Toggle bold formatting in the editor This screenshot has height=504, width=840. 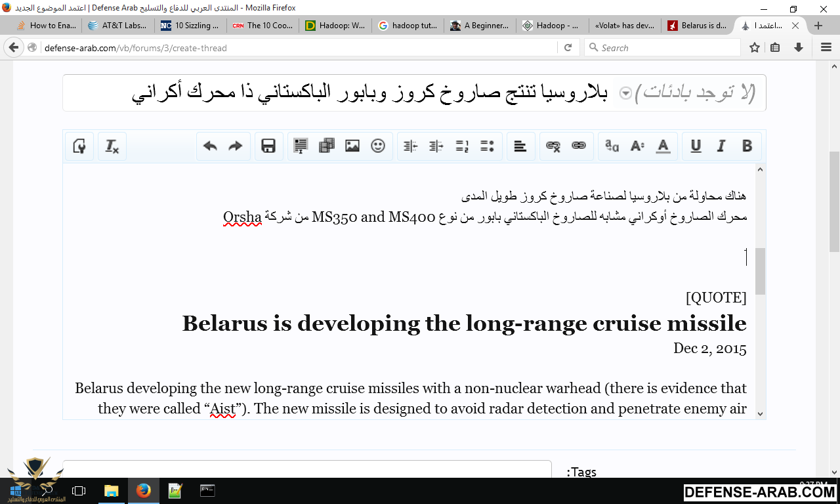click(x=747, y=146)
